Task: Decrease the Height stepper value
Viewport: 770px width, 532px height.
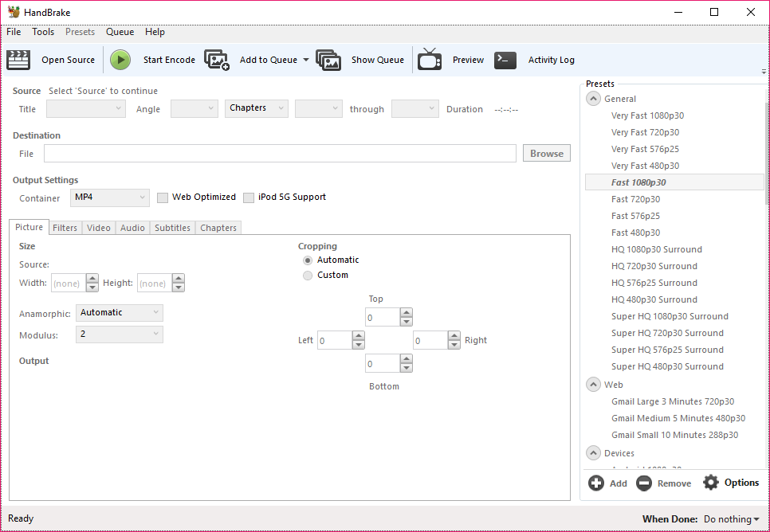Action: pyautogui.click(x=179, y=288)
